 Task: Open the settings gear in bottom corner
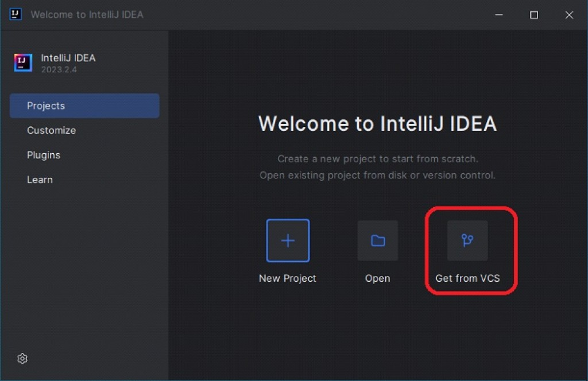click(x=22, y=358)
